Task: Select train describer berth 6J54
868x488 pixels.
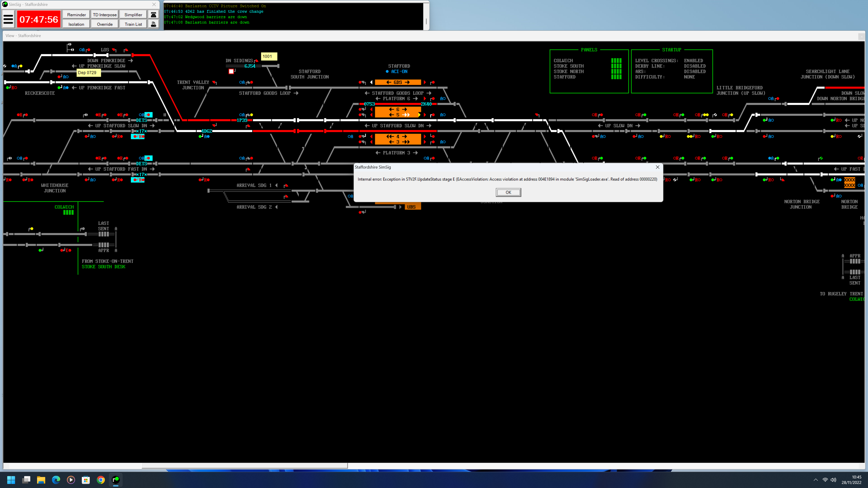Action: click(x=250, y=66)
